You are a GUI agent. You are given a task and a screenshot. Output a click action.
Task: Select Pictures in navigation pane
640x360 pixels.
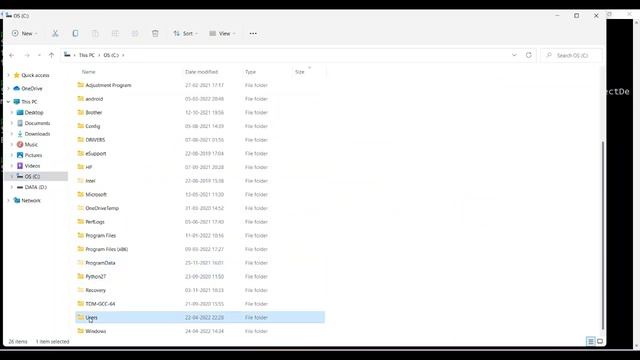[x=33, y=155]
